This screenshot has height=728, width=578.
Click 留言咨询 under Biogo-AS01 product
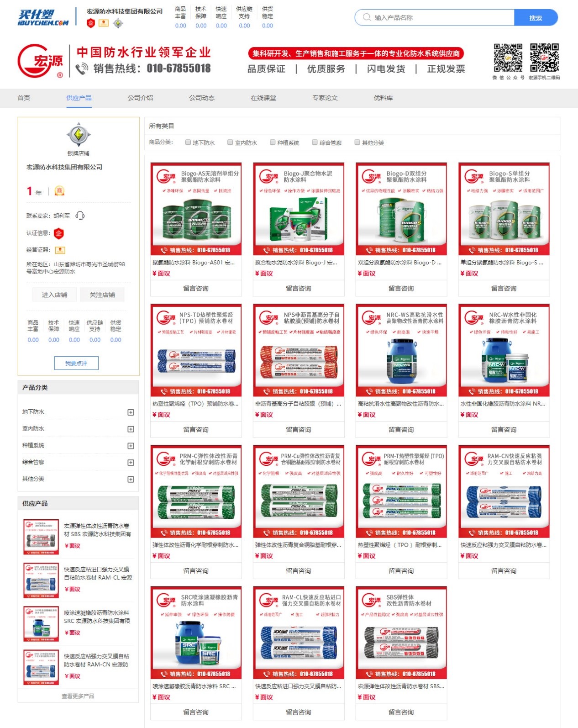click(196, 288)
